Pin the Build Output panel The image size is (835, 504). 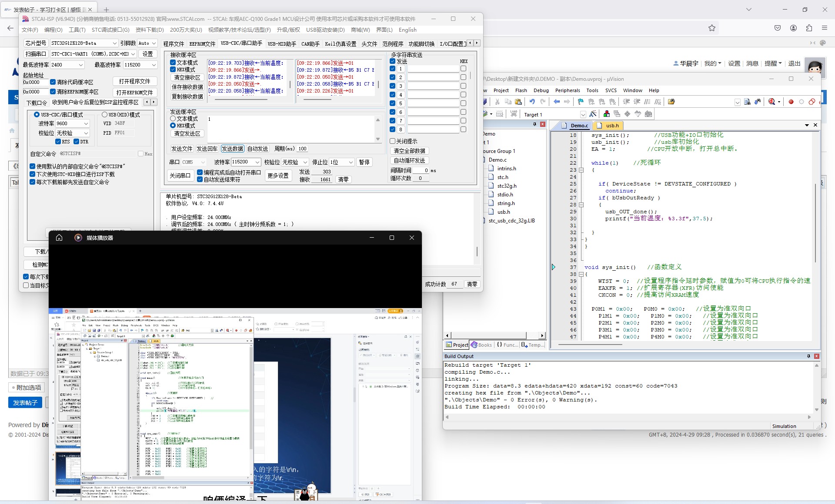click(809, 356)
